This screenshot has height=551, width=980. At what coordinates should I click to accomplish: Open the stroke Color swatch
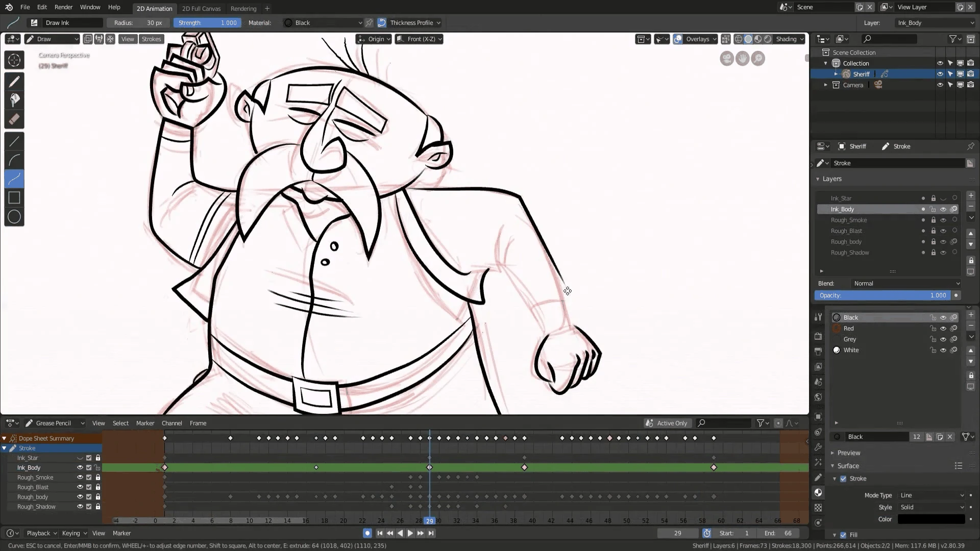coord(931,519)
